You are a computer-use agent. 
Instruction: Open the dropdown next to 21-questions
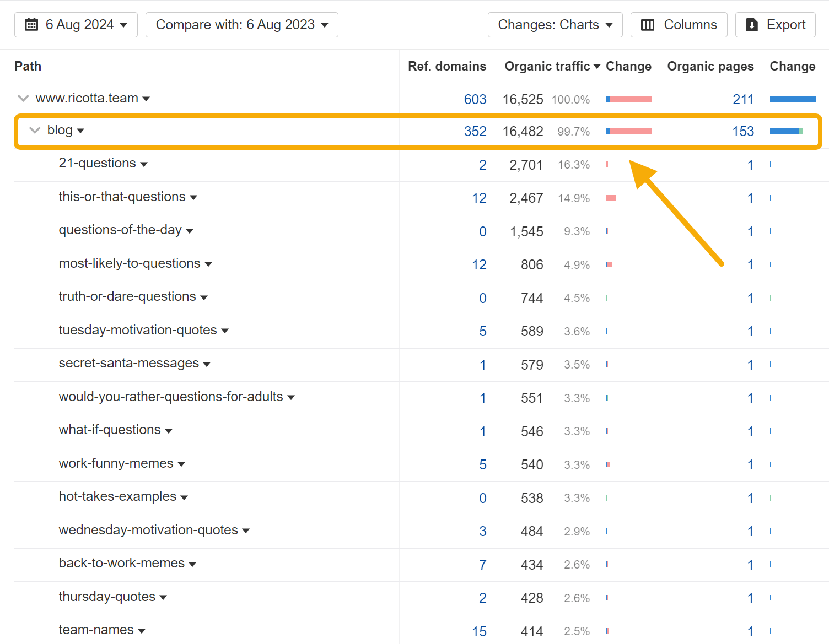pyautogui.click(x=144, y=164)
